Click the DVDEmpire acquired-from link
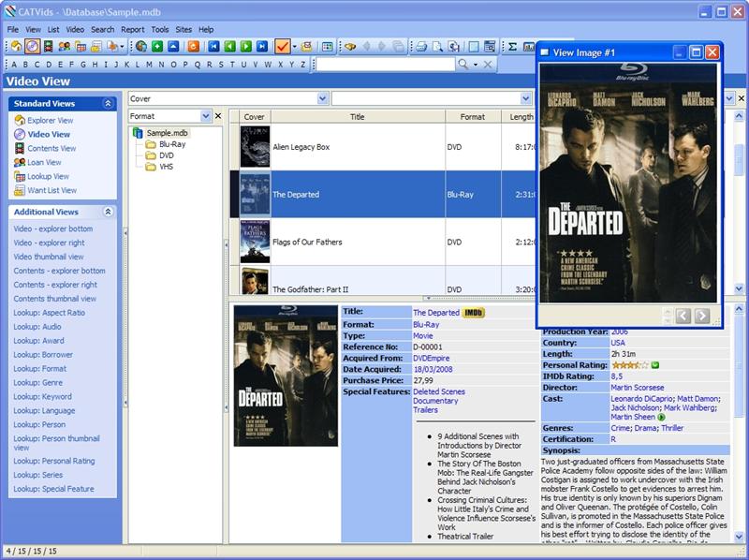 click(432, 358)
